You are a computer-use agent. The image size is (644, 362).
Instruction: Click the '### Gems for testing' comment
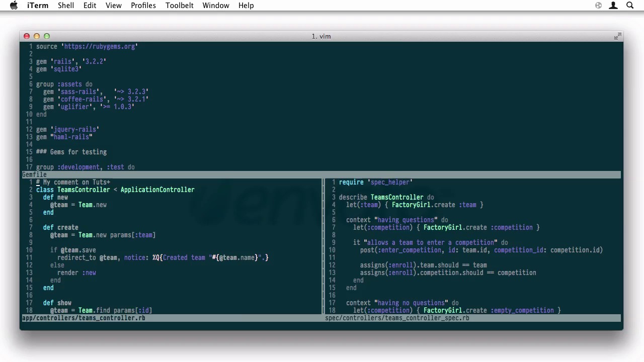(71, 152)
